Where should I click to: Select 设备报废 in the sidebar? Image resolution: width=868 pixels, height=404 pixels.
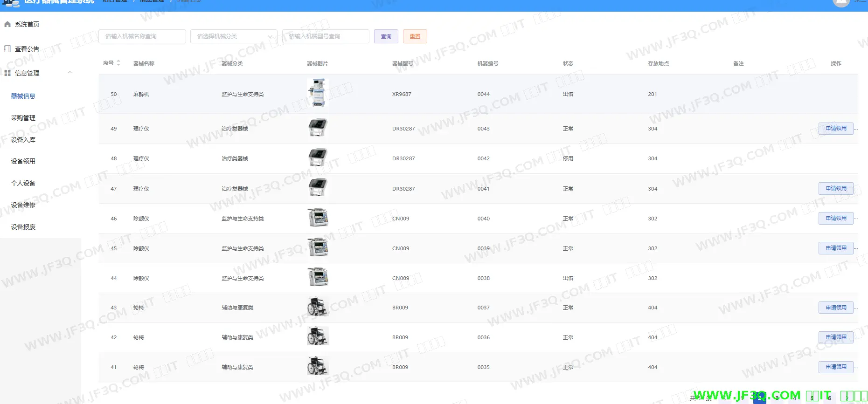pos(23,227)
